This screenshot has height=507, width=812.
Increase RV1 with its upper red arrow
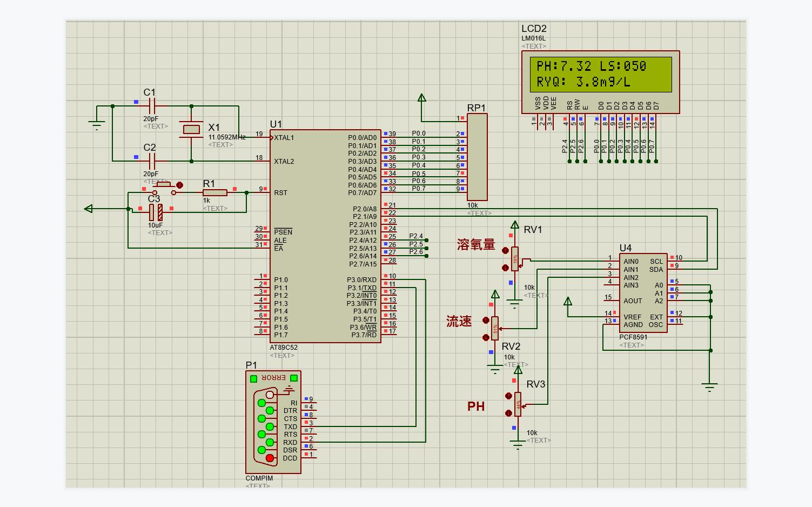click(506, 251)
